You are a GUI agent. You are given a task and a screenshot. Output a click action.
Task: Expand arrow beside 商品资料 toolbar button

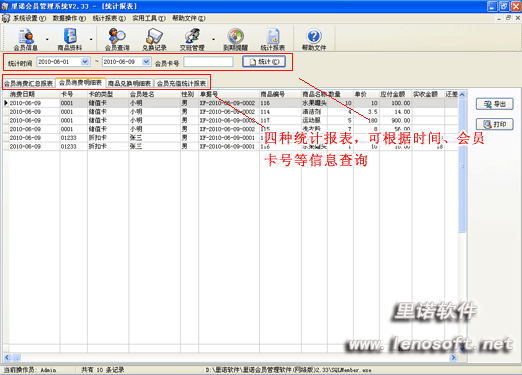[x=91, y=39]
